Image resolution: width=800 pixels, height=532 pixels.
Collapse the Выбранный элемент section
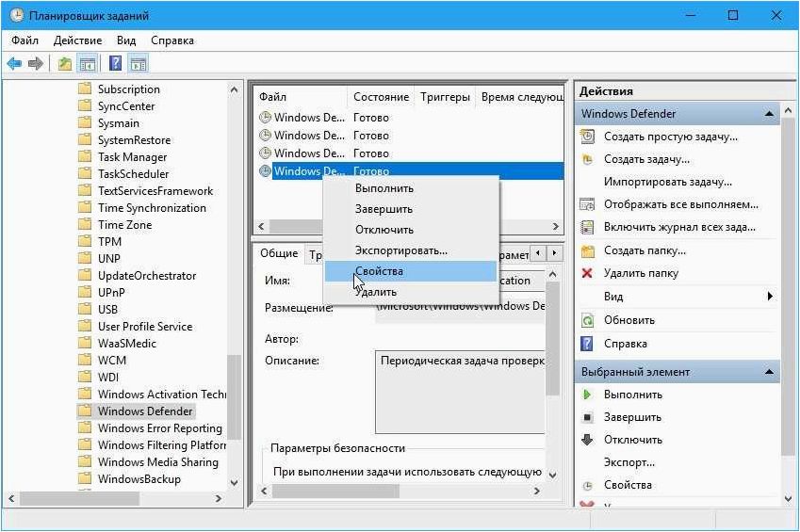tap(769, 372)
